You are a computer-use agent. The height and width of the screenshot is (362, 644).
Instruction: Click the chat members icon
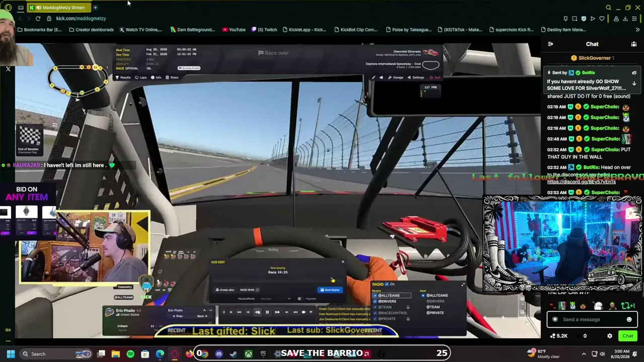[634, 44]
